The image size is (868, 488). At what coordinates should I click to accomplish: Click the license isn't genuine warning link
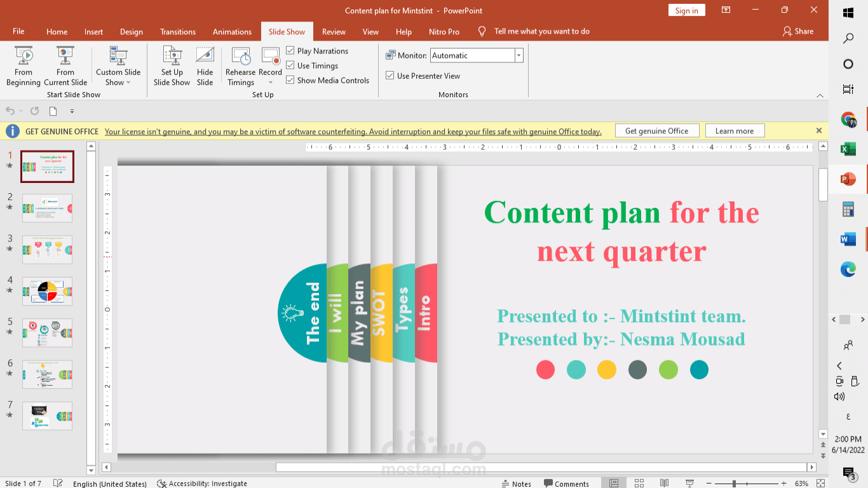353,132
